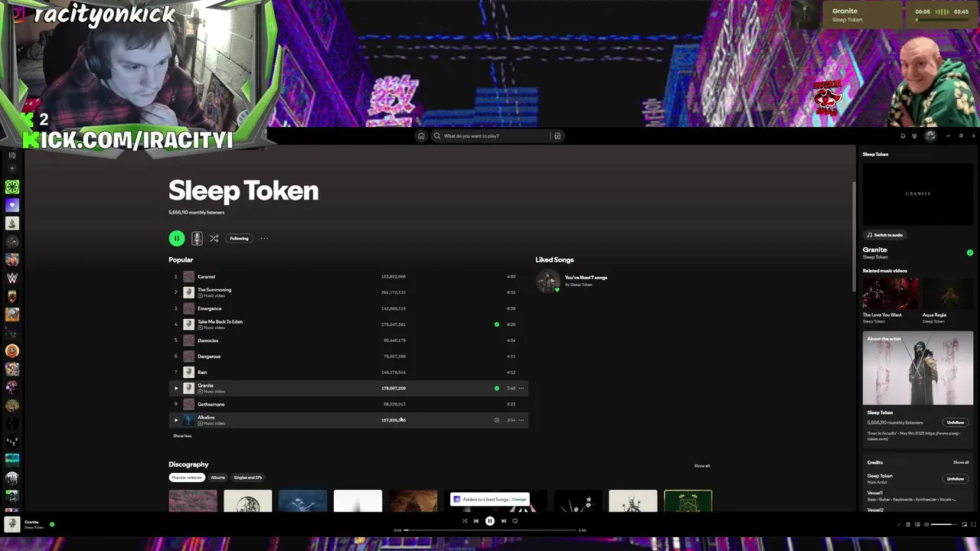This screenshot has width=980, height=551.
Task: Play the track Caramel
Action: (348, 276)
